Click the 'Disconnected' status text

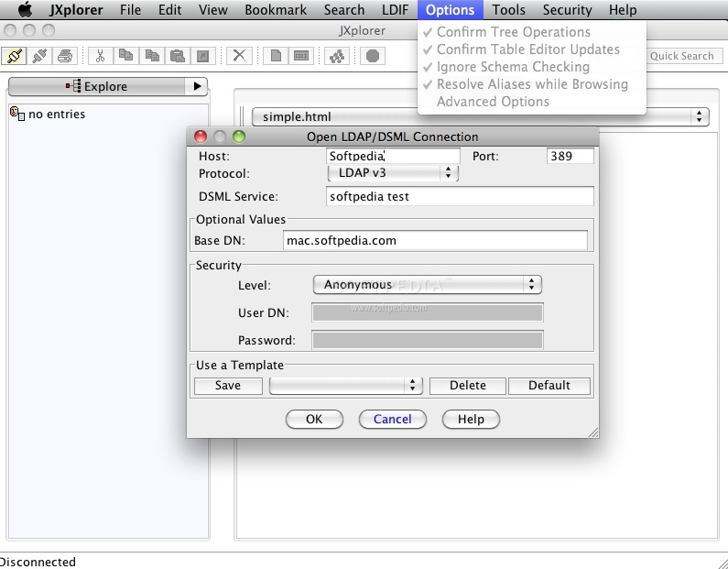[x=38, y=562]
